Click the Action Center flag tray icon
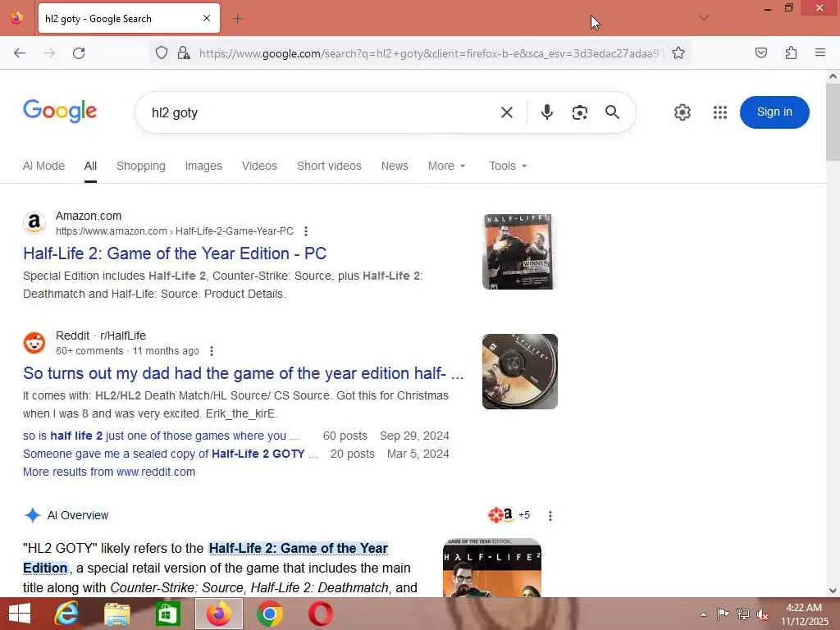 (x=723, y=614)
